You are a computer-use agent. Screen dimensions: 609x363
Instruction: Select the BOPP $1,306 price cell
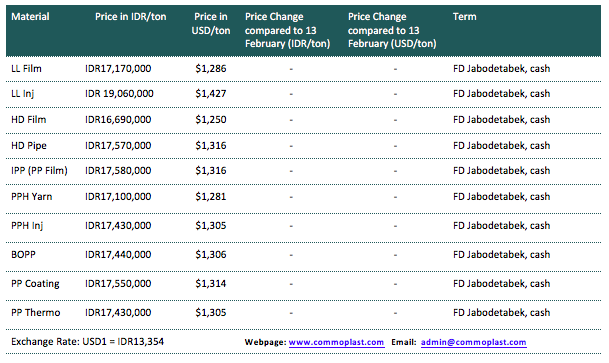[x=211, y=255]
